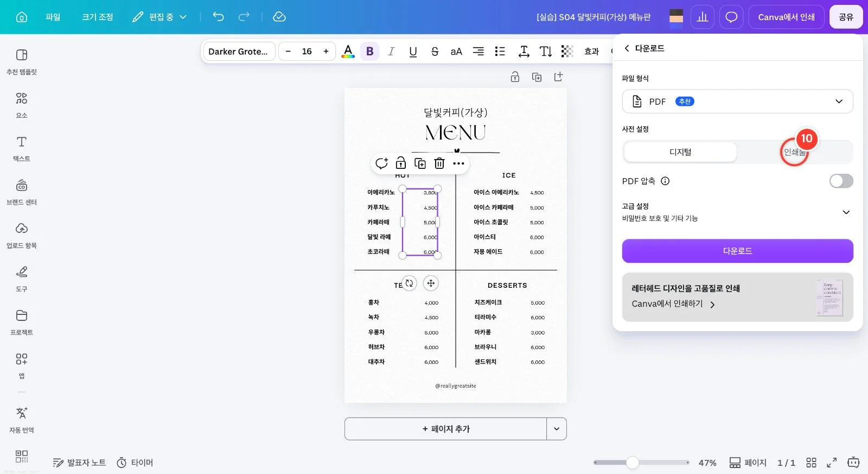Open the 크기 조정 menu
This screenshot has height=474, width=868.
[98, 17]
